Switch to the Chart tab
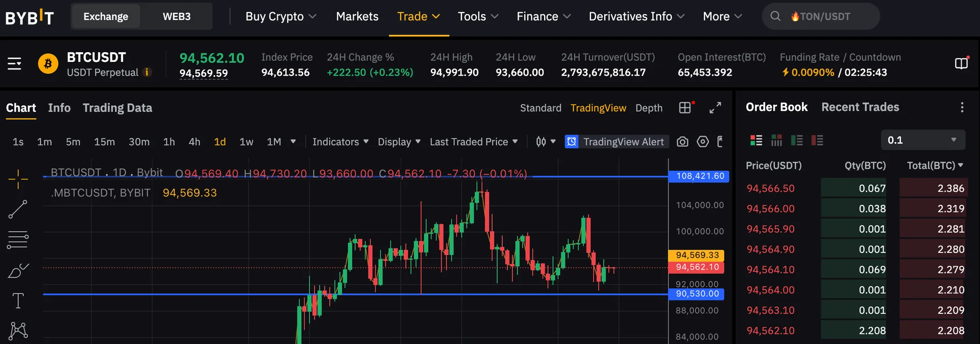The image size is (980, 344). (x=21, y=108)
